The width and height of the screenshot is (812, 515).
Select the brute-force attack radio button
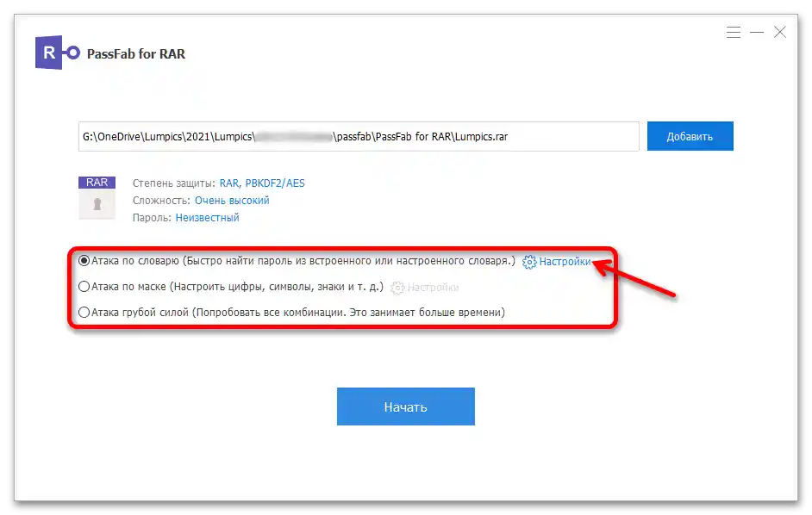[x=84, y=312]
